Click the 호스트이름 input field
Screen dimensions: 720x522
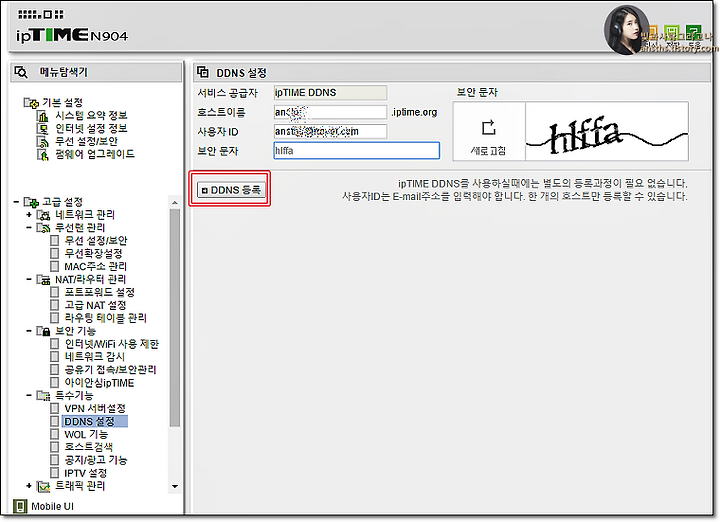(330, 112)
